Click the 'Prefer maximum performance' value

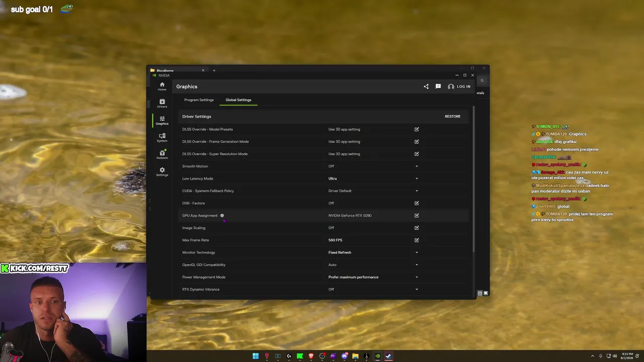[353, 277]
